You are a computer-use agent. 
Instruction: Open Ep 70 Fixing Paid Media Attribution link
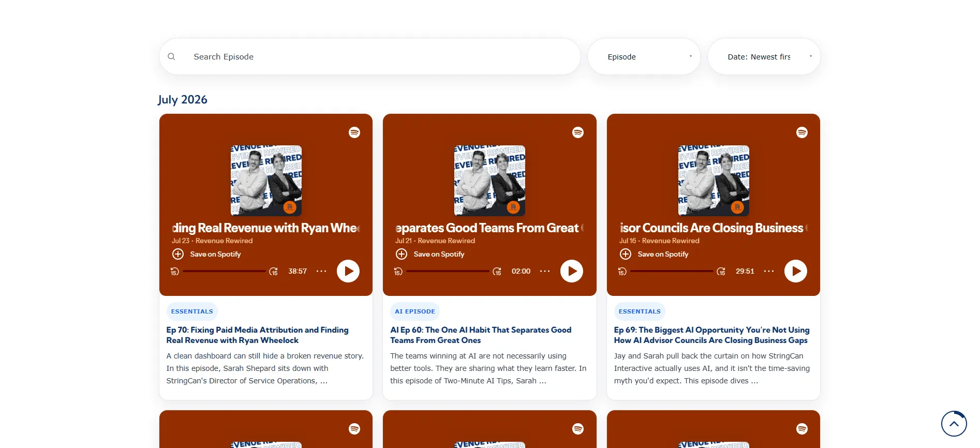pos(257,335)
